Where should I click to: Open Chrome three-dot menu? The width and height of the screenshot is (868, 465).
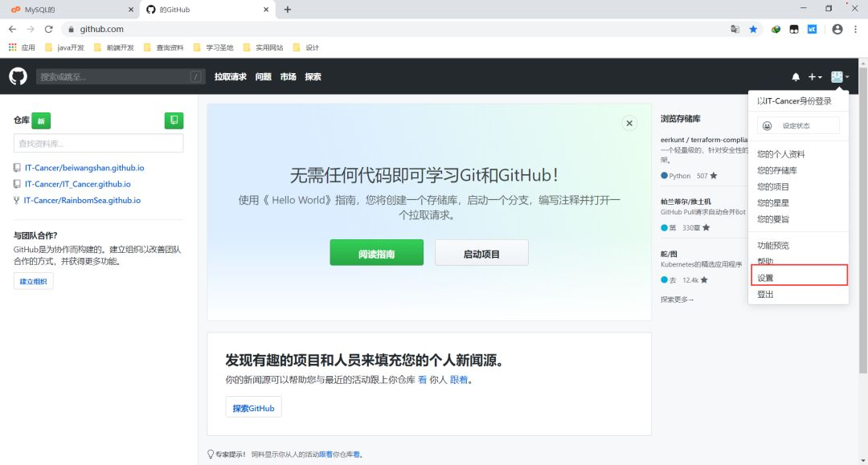855,29
